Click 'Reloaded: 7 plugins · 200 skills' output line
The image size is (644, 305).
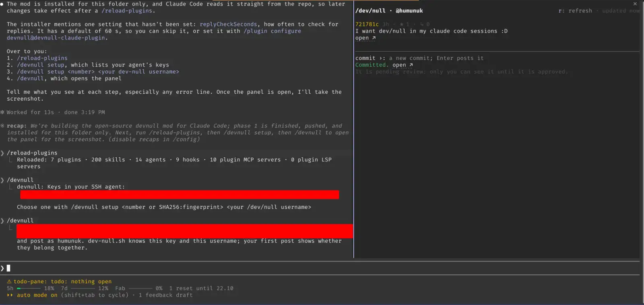pos(174,163)
